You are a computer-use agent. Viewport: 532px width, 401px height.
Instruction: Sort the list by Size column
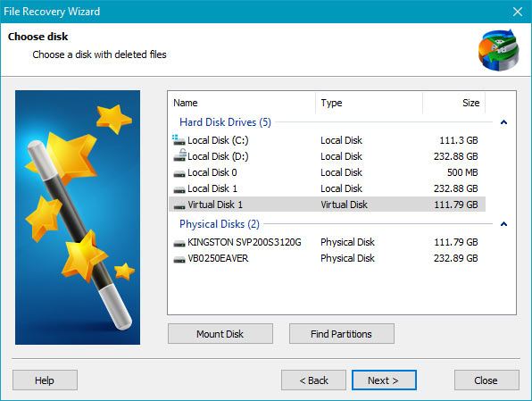454,103
